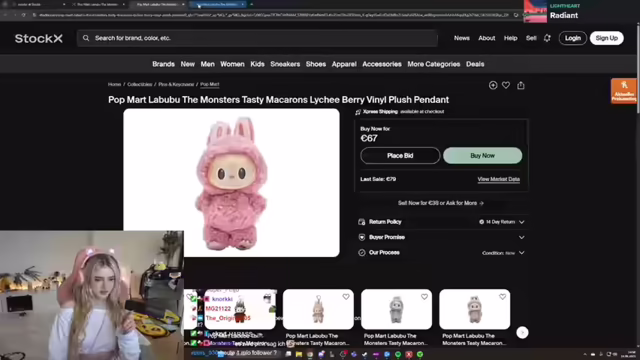Viewport: 640px width, 360px height.
Task: Click the Last Sale €79 text
Action: pyautogui.click(x=378, y=179)
